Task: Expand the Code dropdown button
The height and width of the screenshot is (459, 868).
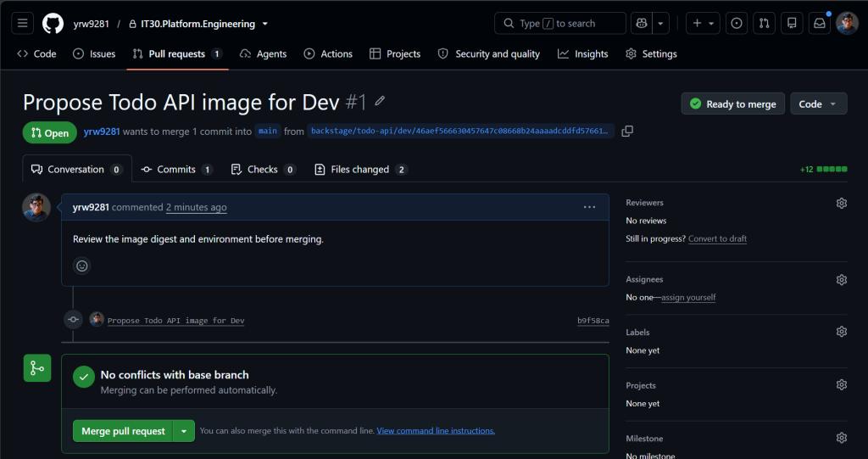Action: 818,104
